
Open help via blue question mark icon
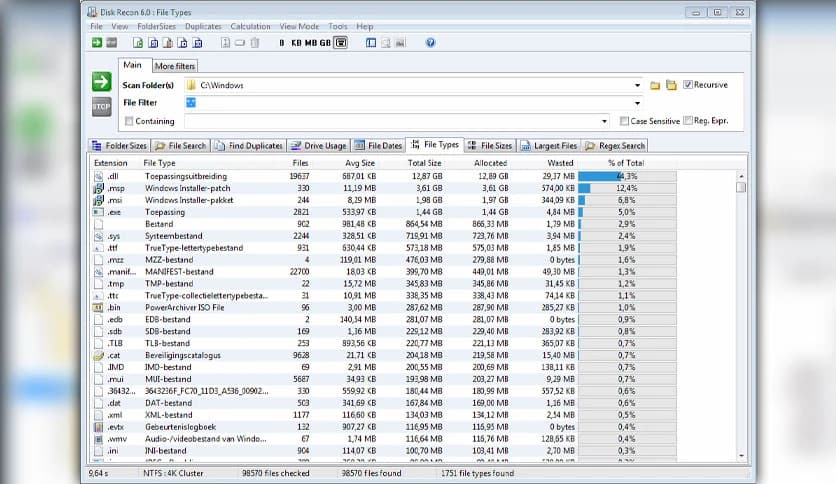click(430, 43)
